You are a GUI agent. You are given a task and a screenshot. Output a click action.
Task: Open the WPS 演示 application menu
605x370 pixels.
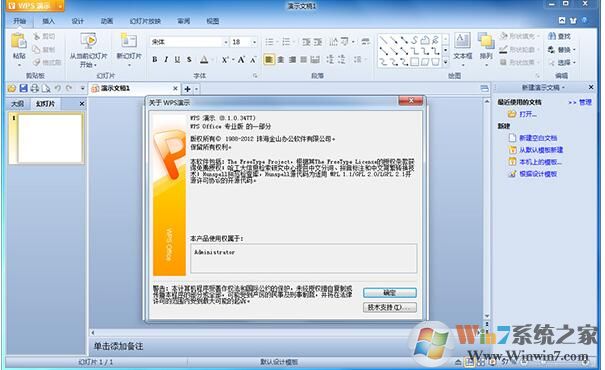coord(35,6)
